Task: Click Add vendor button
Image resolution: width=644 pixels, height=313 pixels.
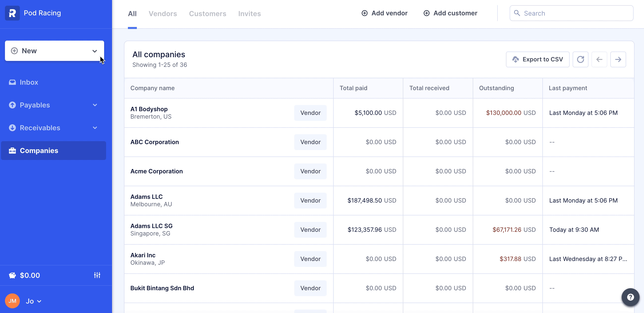Action: 384,13
